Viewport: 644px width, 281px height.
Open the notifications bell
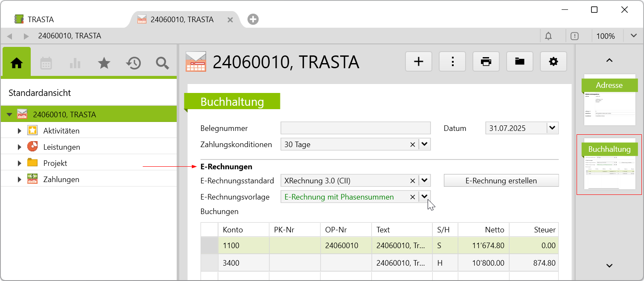[x=548, y=36]
